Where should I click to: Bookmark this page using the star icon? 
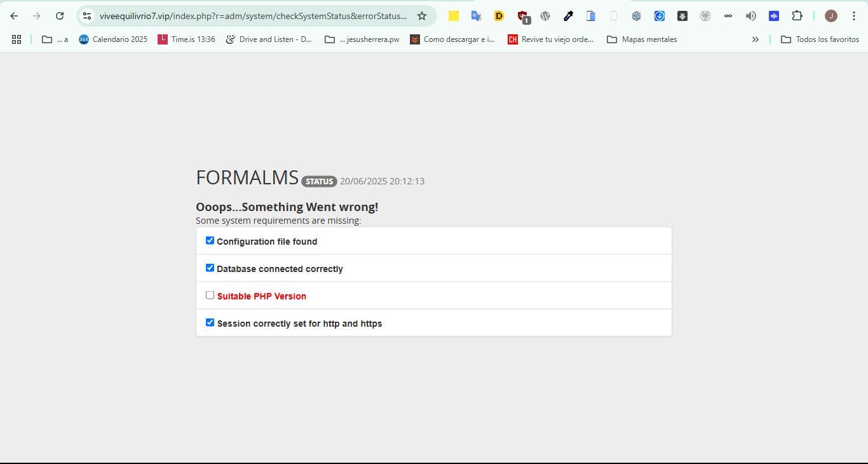pyautogui.click(x=421, y=16)
